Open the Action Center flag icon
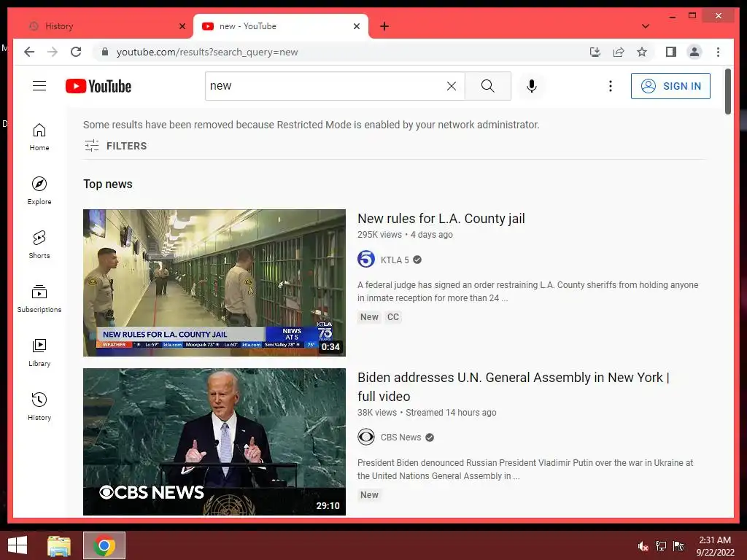Viewport: 747px width, 560px height. (679, 546)
